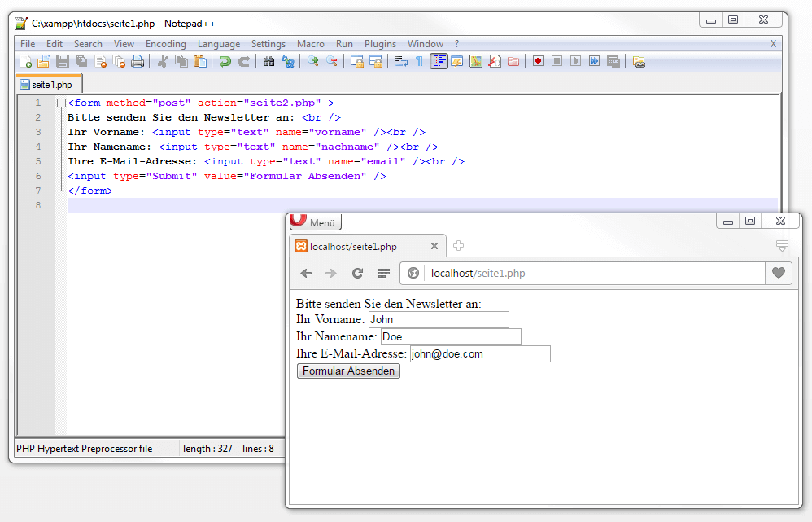Click the Zoom Out icon
Image resolution: width=812 pixels, height=522 pixels.
point(331,62)
